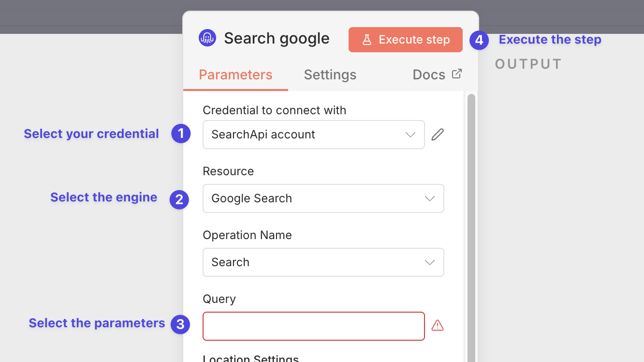Open the Operation Name dropdown set to Search
This screenshot has height=362, width=644.
tap(323, 262)
